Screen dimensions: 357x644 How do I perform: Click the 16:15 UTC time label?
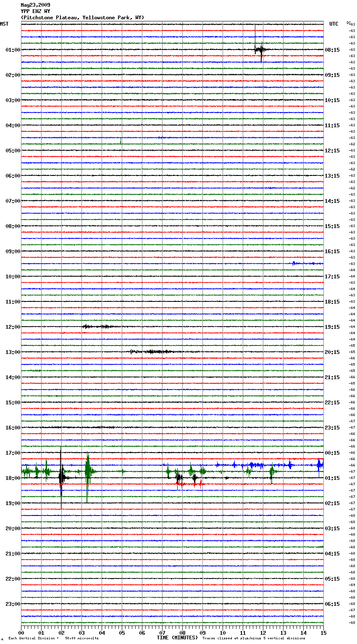[332, 251]
